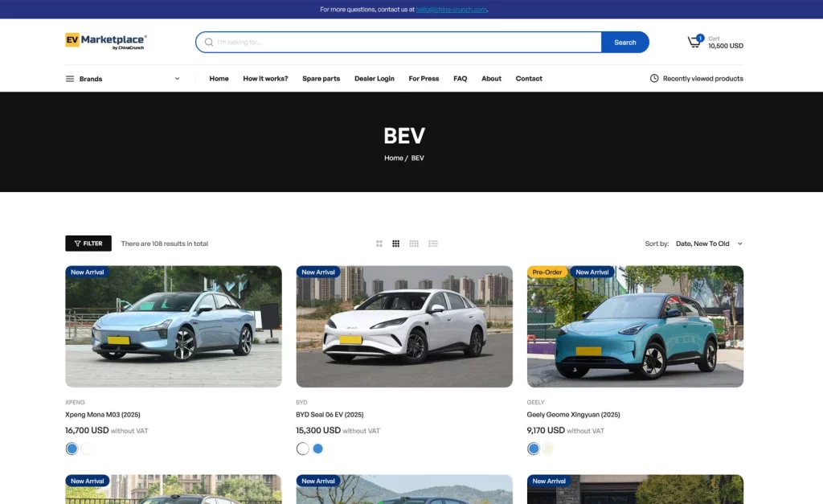Image resolution: width=823 pixels, height=504 pixels.
Task: Click the EV Marketplace logo
Action: point(106,41)
